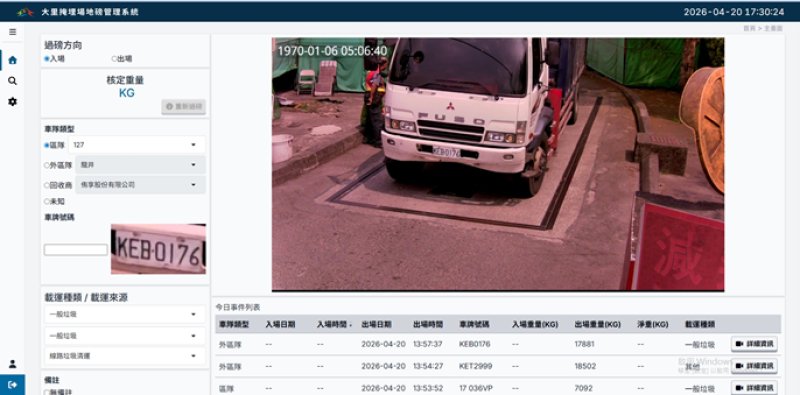
Task: Click the 淨重(KG) column header
Action: pyautogui.click(x=653, y=325)
